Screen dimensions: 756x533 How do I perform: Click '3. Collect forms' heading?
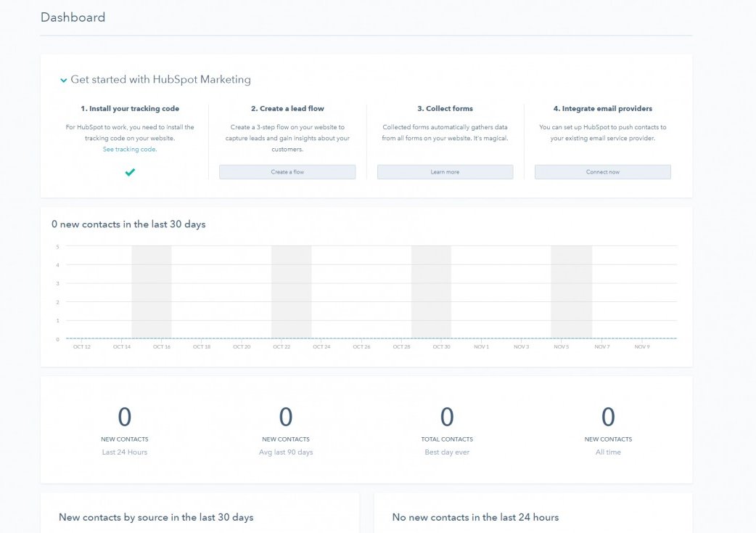click(445, 108)
